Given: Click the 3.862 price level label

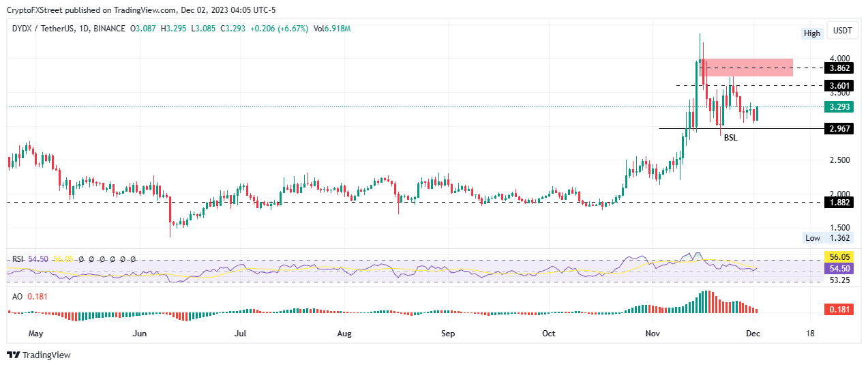Looking at the screenshot, I should point(838,68).
